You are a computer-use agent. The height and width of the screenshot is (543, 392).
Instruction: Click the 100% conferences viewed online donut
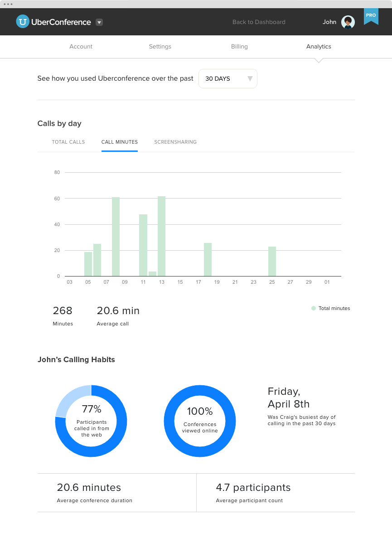click(x=200, y=421)
